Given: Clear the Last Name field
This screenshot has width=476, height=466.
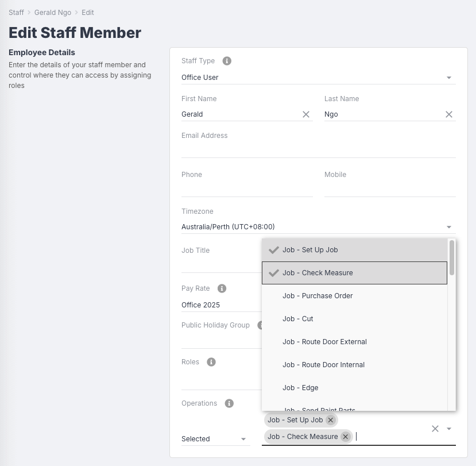Looking at the screenshot, I should [449, 114].
